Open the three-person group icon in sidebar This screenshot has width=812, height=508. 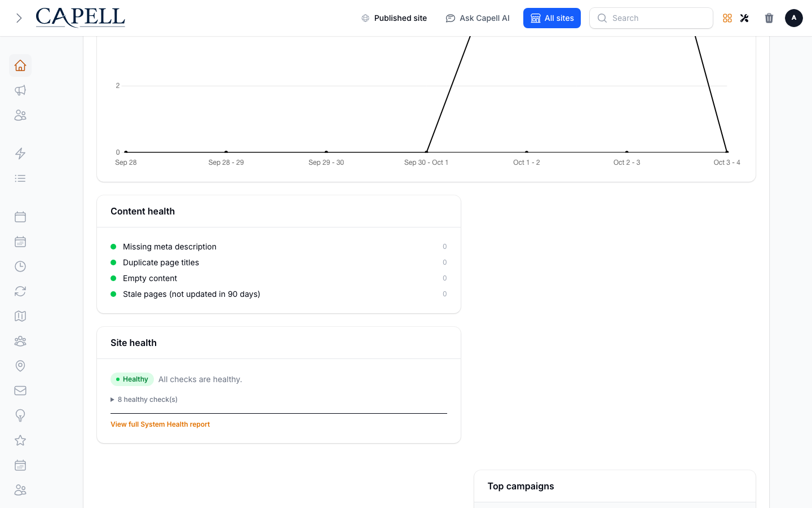[20, 341]
